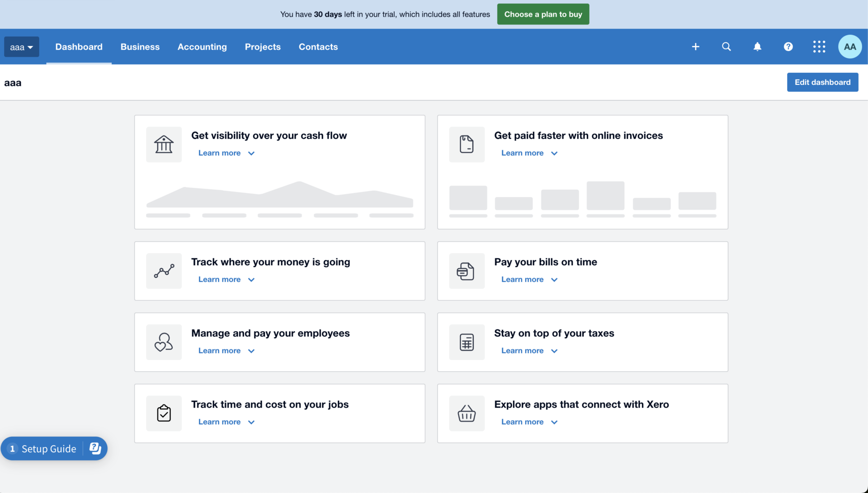The image size is (868, 493).
Task: Expand Learn more under Track time jobs
Action: point(226,422)
